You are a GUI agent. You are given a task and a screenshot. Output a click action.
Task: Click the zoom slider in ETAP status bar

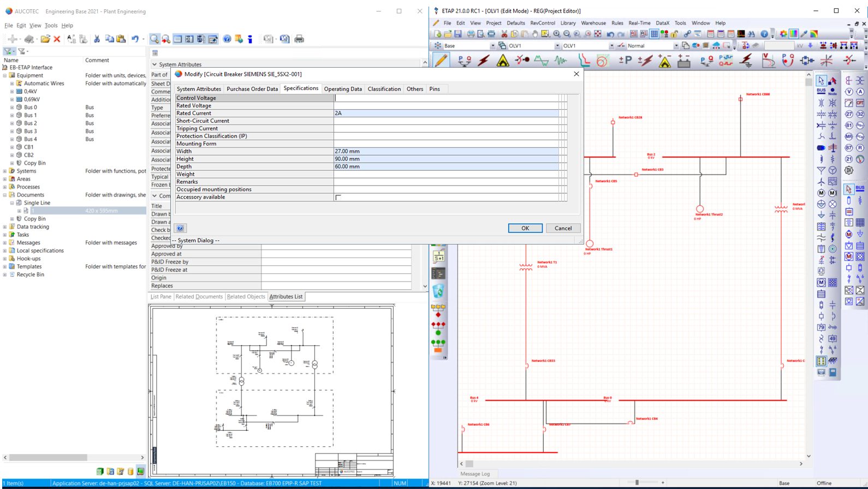[637, 482]
